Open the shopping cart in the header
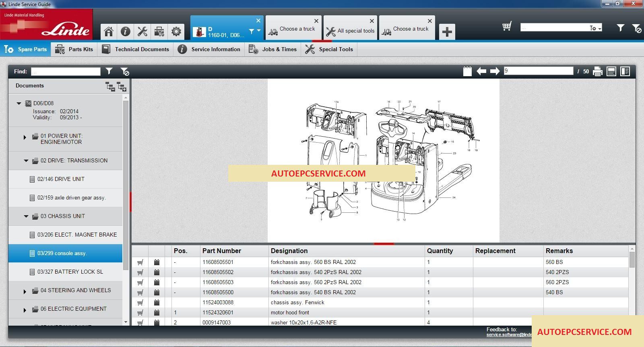The height and width of the screenshot is (347, 644). (x=507, y=27)
